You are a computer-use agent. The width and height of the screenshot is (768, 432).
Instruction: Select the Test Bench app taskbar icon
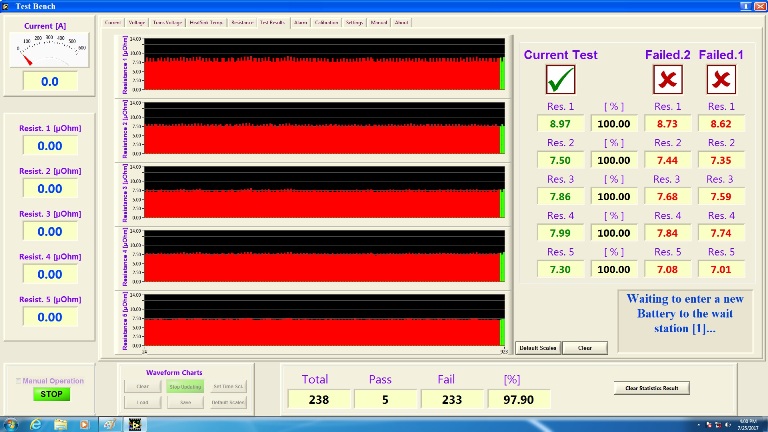coord(135,424)
